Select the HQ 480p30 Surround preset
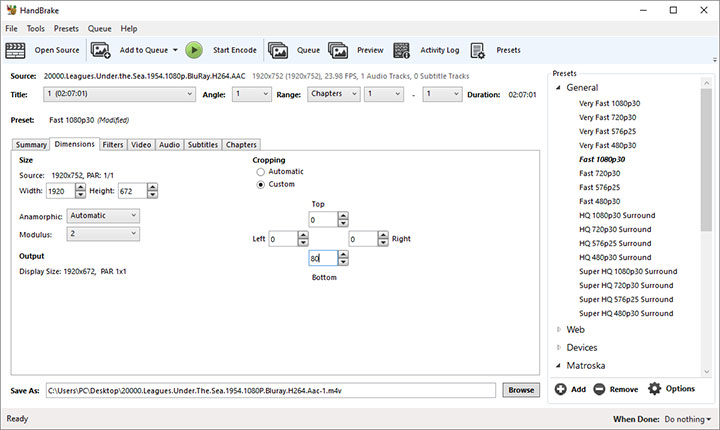The width and height of the screenshot is (720, 430). (x=615, y=257)
